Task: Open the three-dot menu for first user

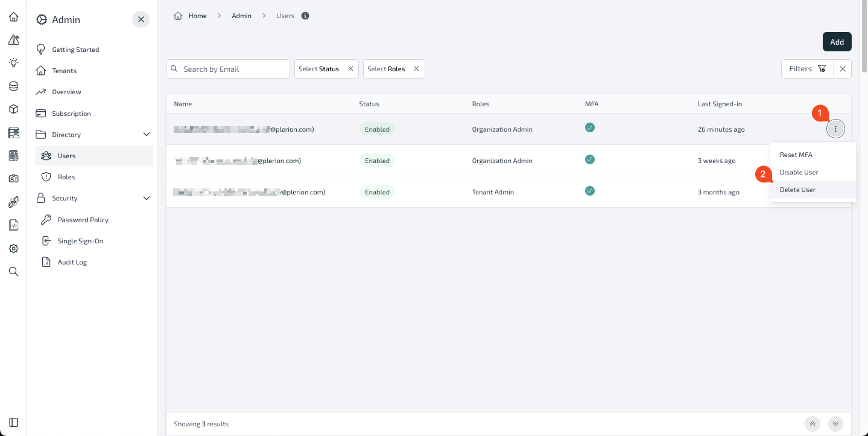Action: 835,129
